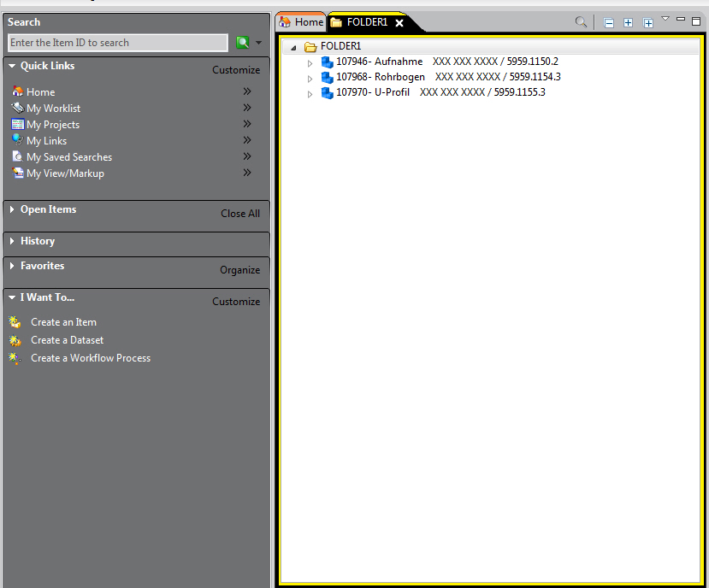Switch to the Home tab
Image resolution: width=709 pixels, height=588 pixels.
click(x=302, y=22)
